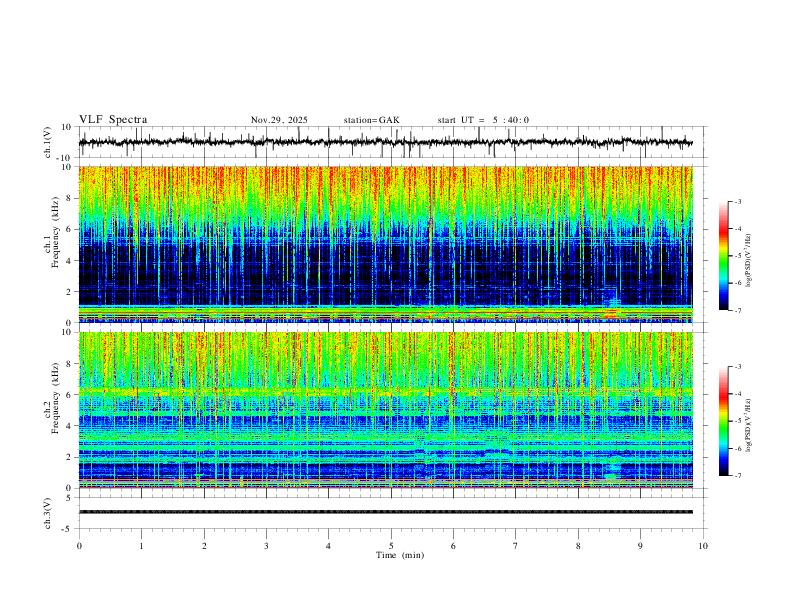Click the ch.1 frequency axis "2" tick label

(x=70, y=291)
